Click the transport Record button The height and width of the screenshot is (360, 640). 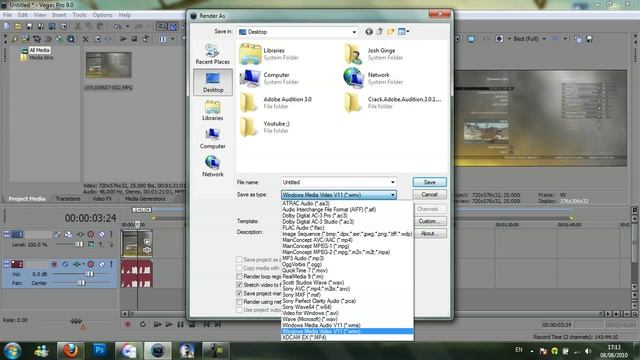[x=128, y=324]
